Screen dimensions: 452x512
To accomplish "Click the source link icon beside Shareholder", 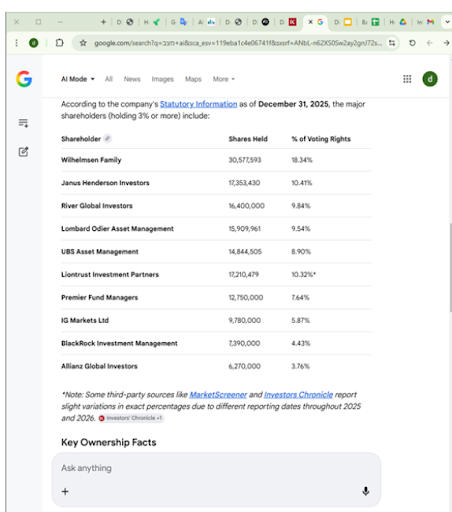I will tap(107, 138).
